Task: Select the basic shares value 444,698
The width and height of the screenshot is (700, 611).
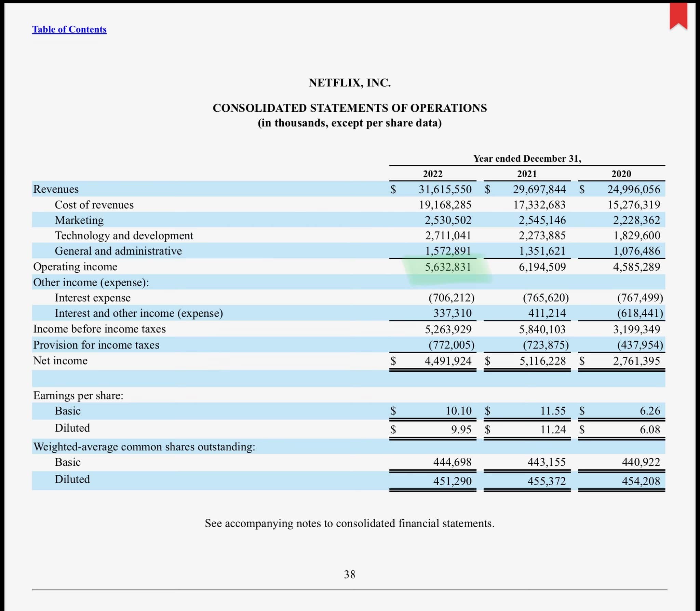Action: (453, 462)
